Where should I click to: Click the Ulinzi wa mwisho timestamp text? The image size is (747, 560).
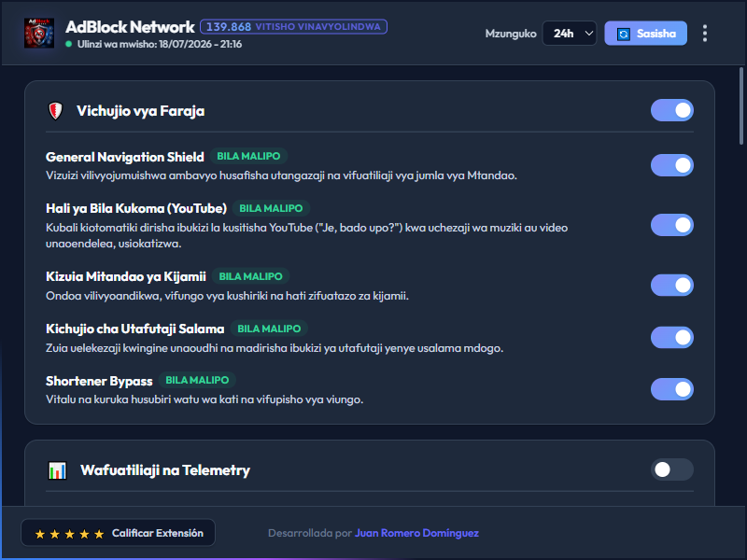pos(160,44)
